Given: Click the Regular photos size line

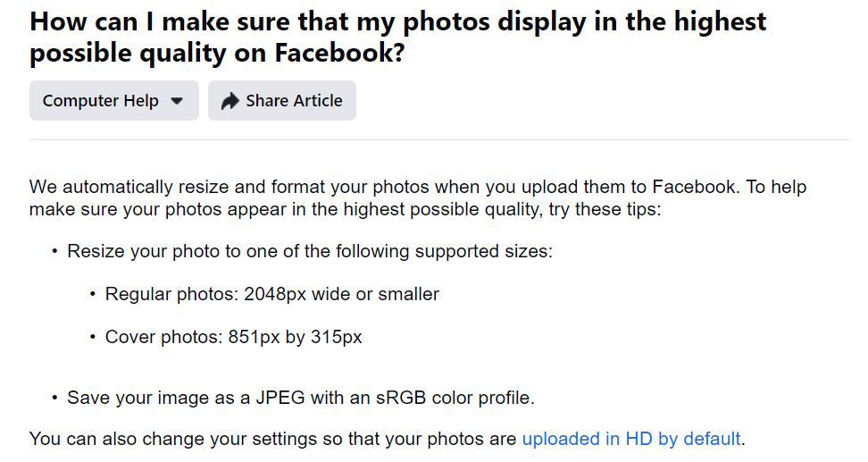Looking at the screenshot, I should 271,294.
